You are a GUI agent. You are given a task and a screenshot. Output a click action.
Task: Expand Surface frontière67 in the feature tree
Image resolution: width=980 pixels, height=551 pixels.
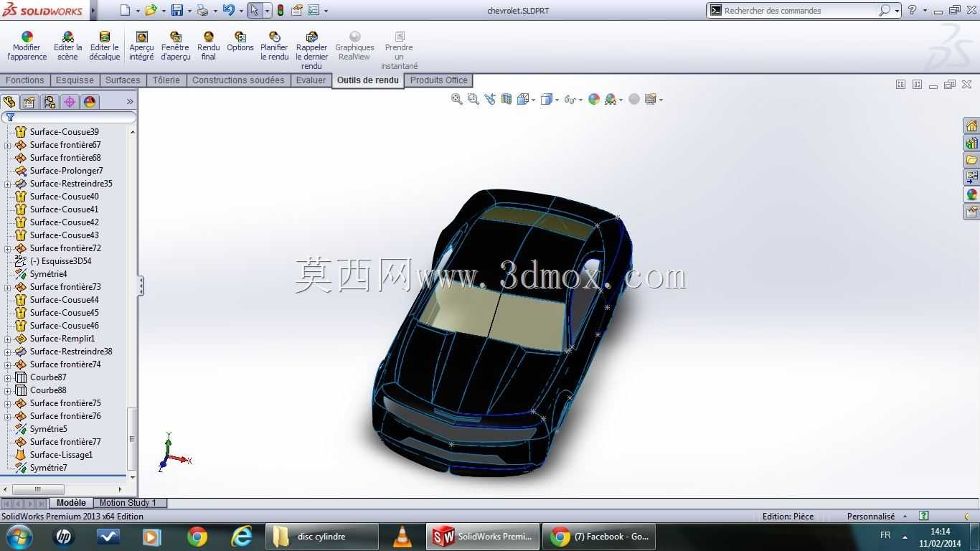tap(8, 145)
